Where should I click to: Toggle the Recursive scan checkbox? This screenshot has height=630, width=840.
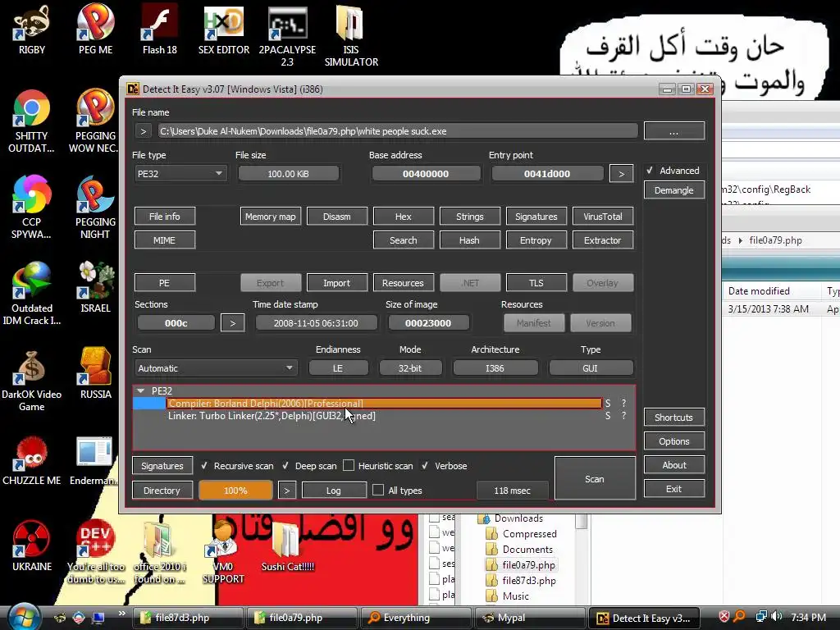203,466
